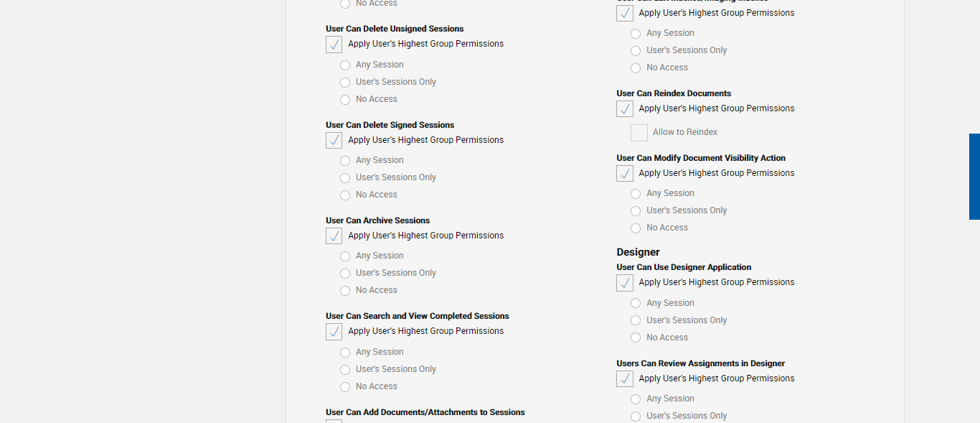The width and height of the screenshot is (980, 423).
Task: Choose No Access for Delete Unsigned Sessions
Action: (x=345, y=100)
